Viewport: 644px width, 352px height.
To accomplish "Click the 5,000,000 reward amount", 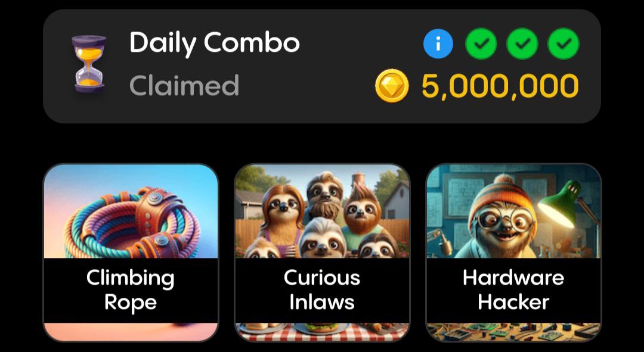I will tap(500, 86).
